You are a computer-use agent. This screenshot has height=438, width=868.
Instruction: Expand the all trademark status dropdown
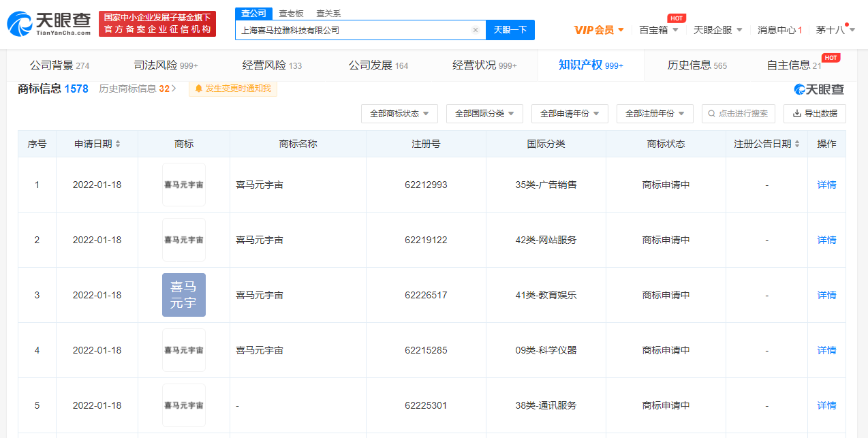coord(399,114)
